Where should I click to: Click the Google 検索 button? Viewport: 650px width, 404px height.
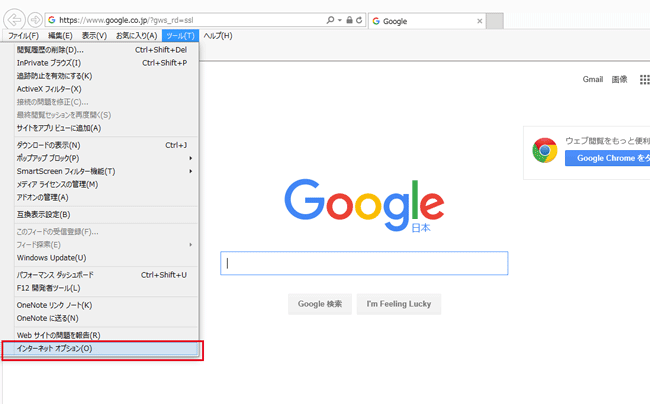(320, 304)
